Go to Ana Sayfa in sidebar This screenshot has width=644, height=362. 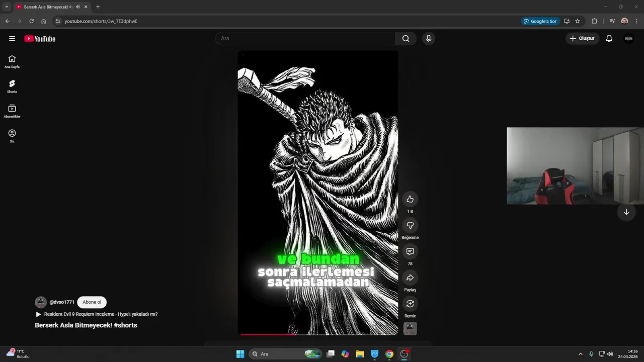(x=12, y=62)
